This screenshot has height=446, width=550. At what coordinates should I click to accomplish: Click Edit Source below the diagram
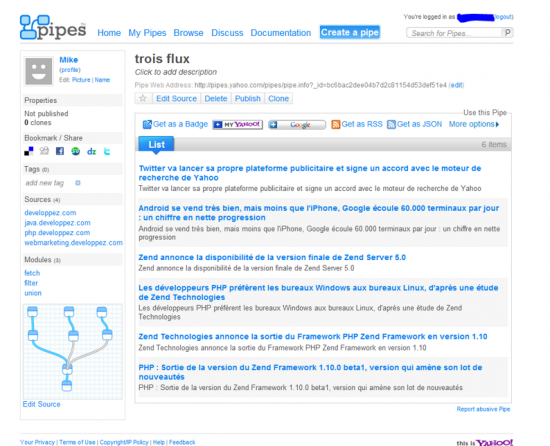click(41, 404)
